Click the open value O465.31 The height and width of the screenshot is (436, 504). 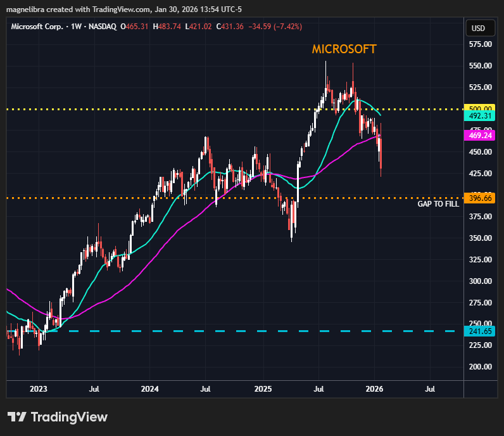(x=134, y=27)
